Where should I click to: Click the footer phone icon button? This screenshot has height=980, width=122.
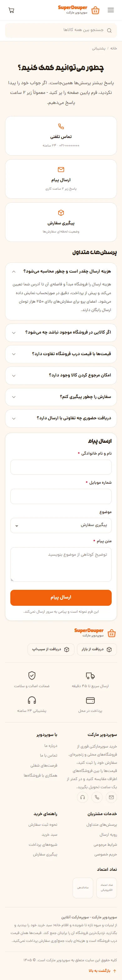click(97, 797)
